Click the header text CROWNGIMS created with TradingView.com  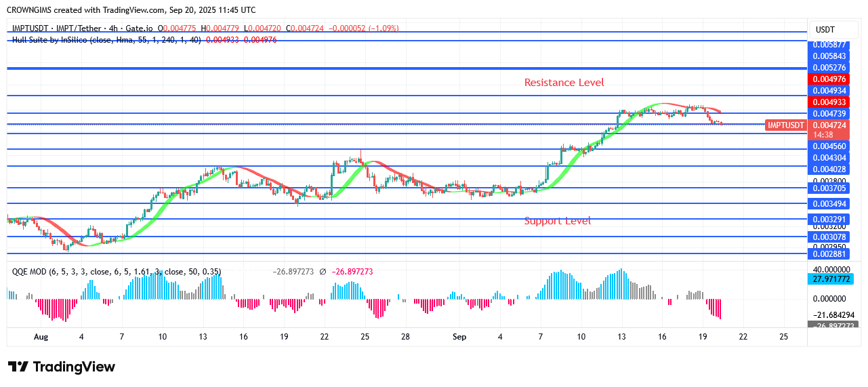[131, 10]
